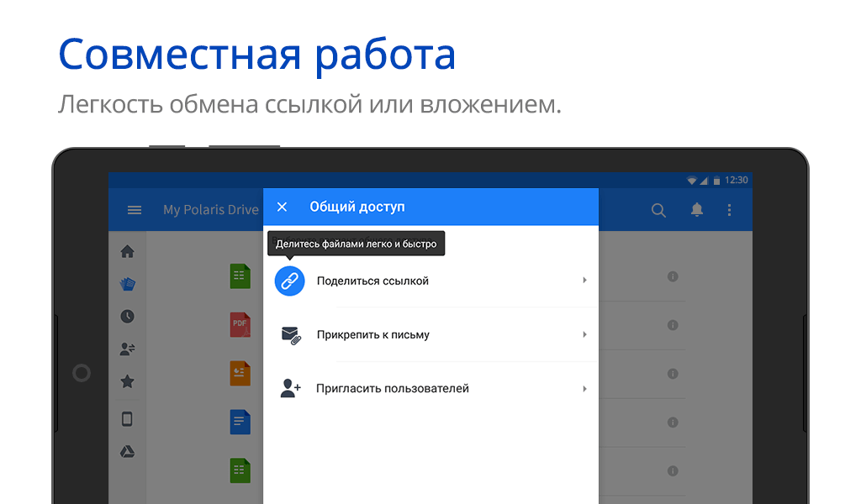Show info for first file row
Viewport: 861px width, 504px height.
[x=673, y=276]
